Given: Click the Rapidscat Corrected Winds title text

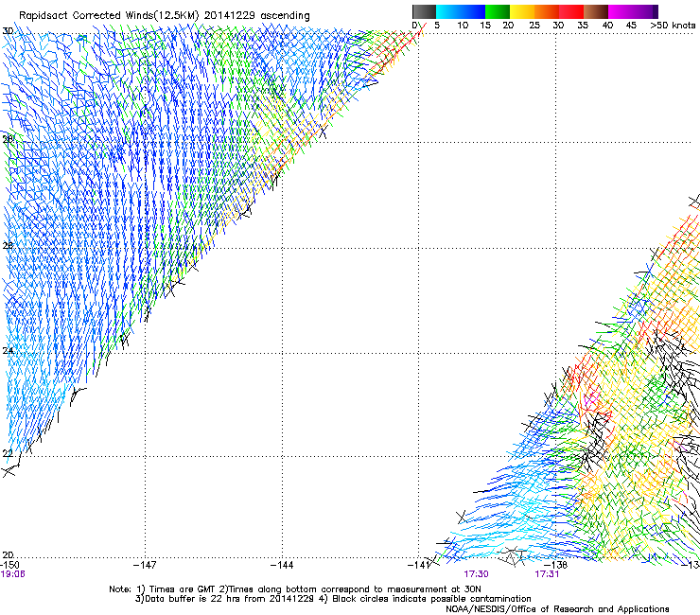Looking at the screenshot, I should (x=165, y=15).
